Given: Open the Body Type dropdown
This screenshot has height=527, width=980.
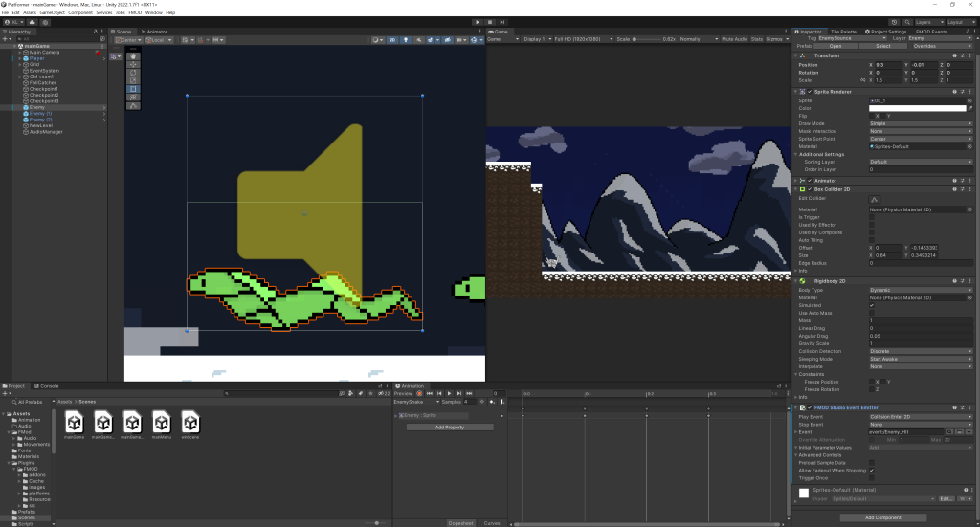Looking at the screenshot, I should point(919,288).
